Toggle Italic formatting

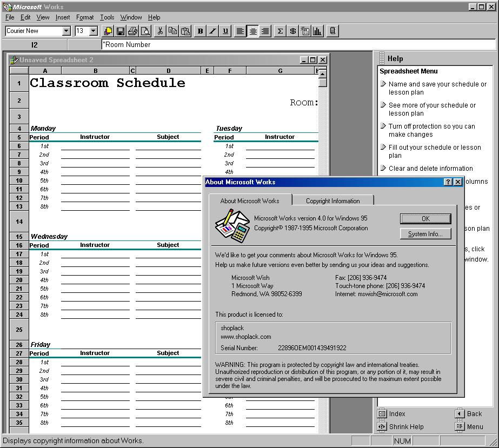click(212, 31)
